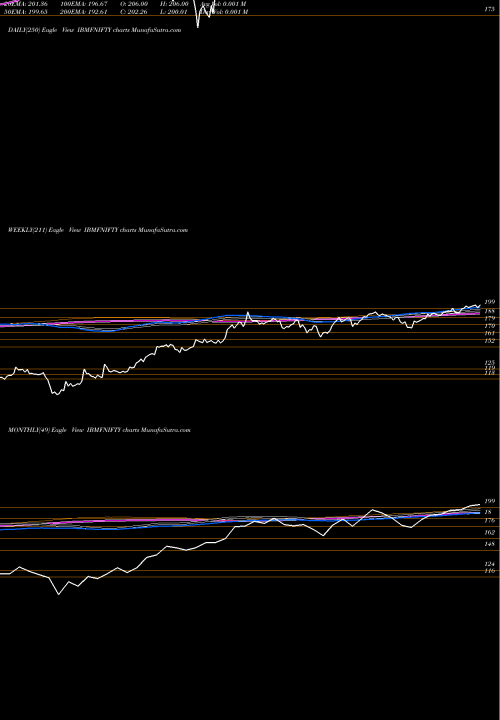Click the 162 price label in monthly chart
This screenshot has width=500, height=720.
[x=489, y=533]
